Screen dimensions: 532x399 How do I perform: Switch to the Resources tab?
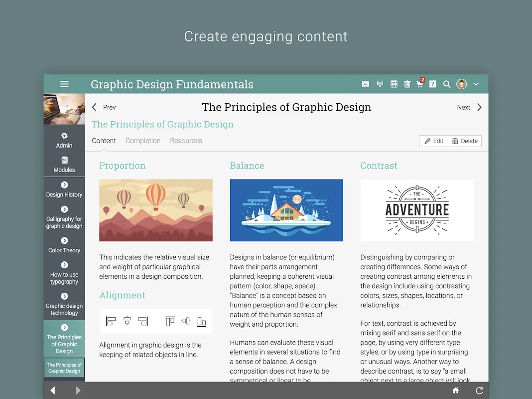186,141
